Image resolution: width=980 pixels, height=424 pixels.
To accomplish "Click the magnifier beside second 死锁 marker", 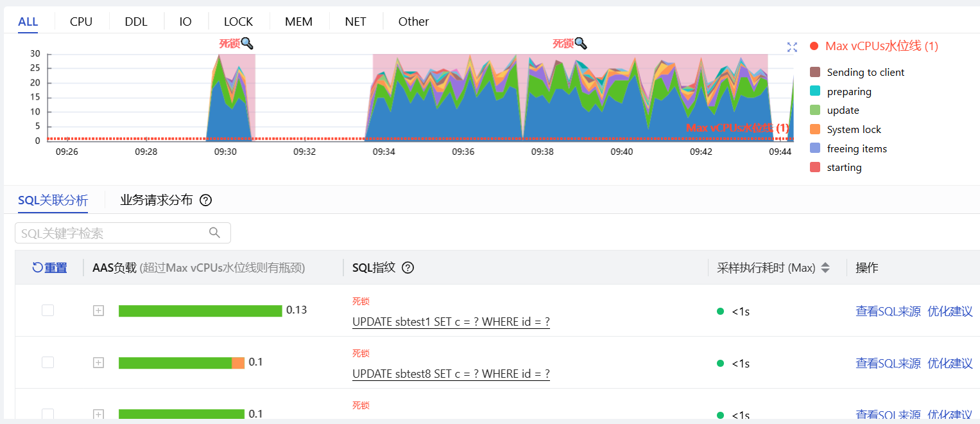I will pos(581,43).
